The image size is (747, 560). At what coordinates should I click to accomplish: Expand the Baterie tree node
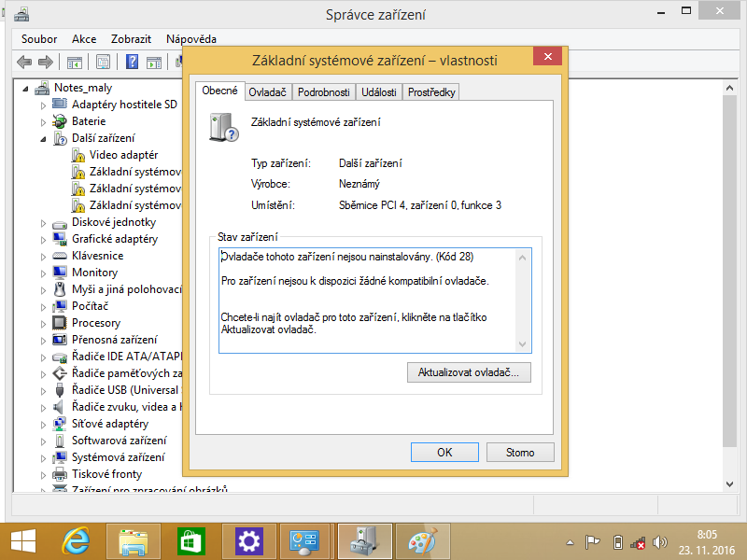[x=43, y=121]
